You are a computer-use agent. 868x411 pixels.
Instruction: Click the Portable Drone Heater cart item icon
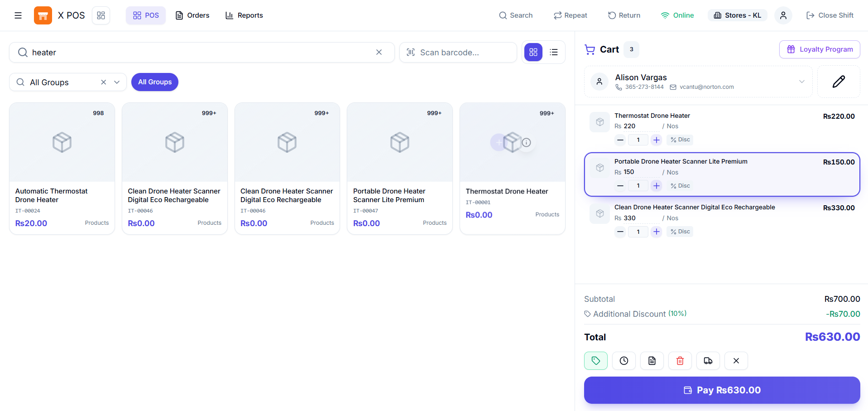(x=600, y=168)
